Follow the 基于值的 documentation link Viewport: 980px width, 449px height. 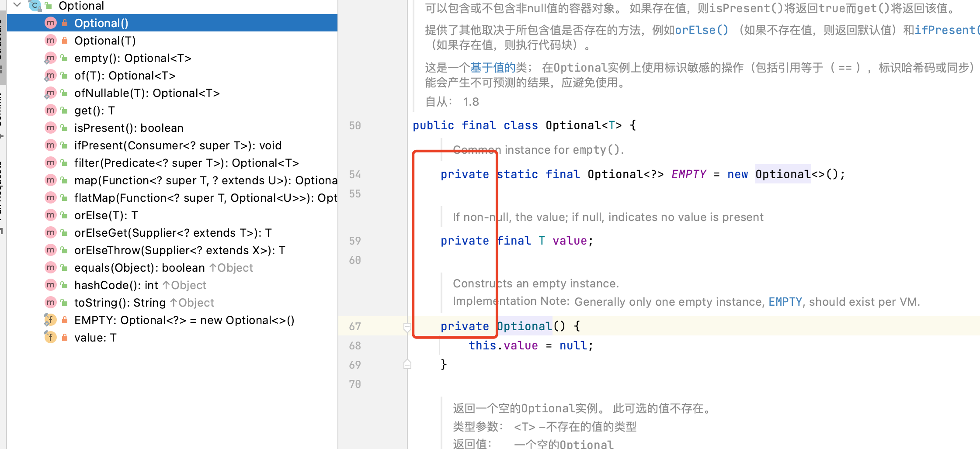click(493, 68)
